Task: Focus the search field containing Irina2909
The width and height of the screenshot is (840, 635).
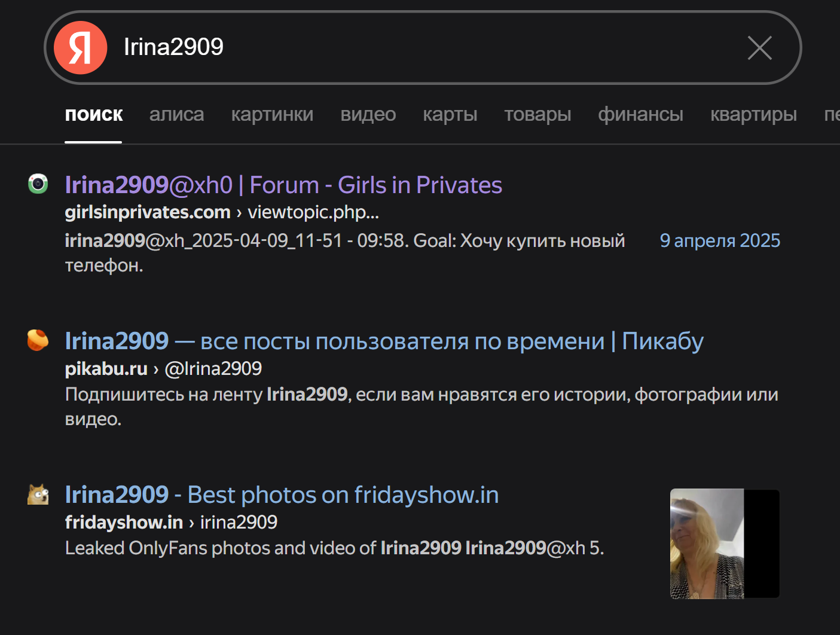Action: coord(422,47)
